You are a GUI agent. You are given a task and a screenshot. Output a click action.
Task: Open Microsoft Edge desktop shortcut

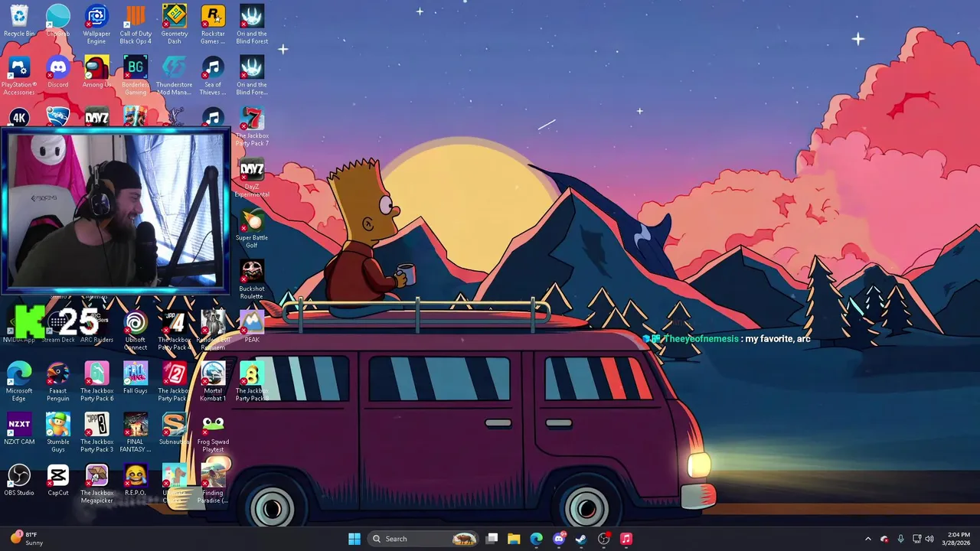coord(19,383)
